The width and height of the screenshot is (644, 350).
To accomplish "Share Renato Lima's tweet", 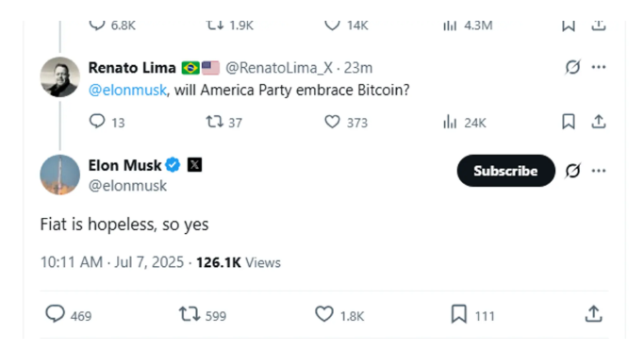I will [x=599, y=122].
